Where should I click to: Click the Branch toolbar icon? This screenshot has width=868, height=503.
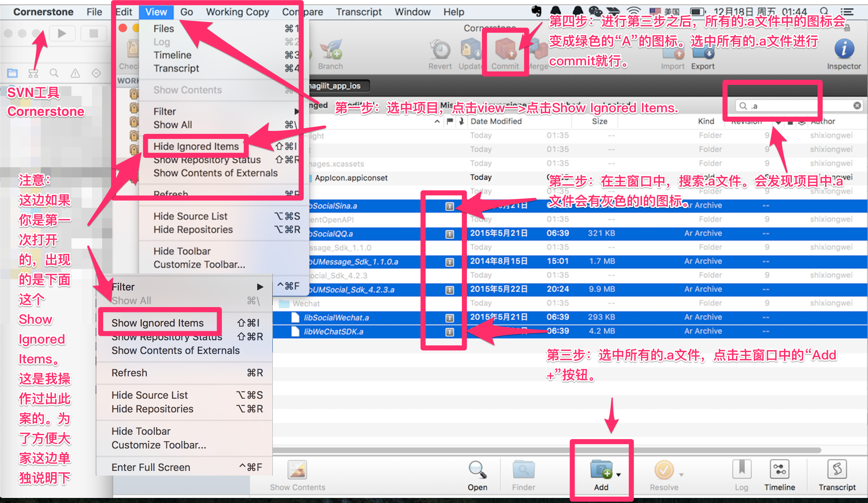[330, 49]
